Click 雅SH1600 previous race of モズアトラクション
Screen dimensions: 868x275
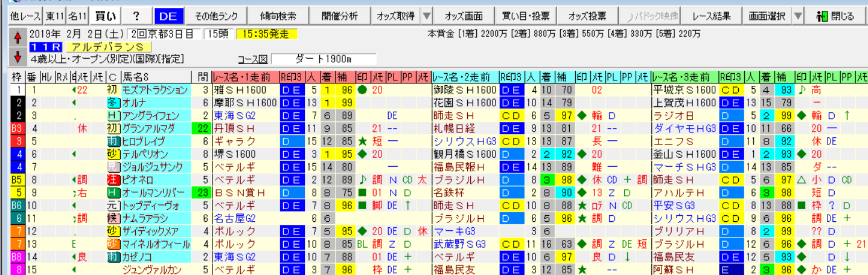coord(245,89)
